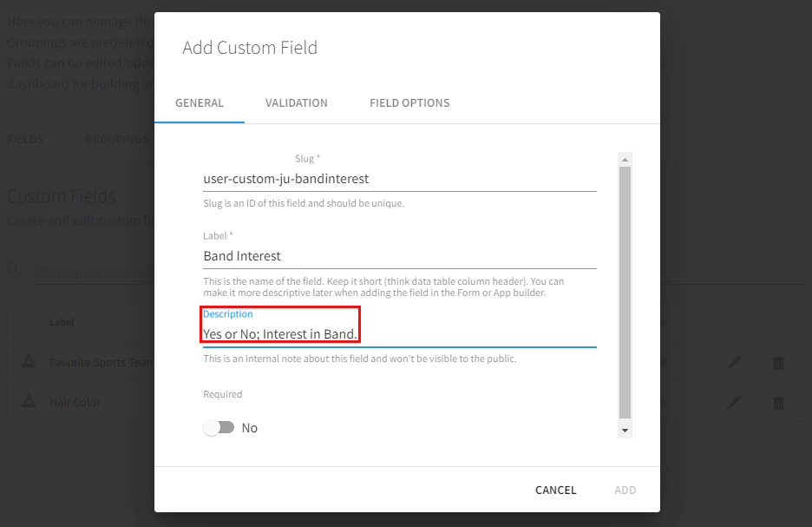Go to the Groupings tab in background

pos(117,139)
